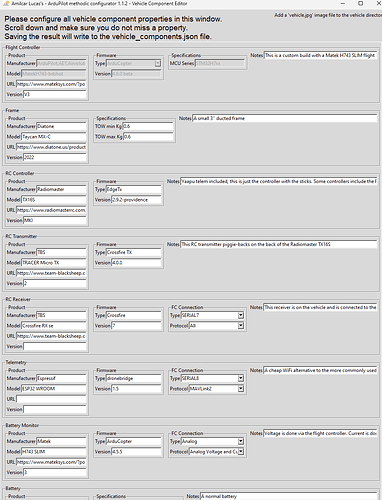Image resolution: width=382 pixels, height=500 pixels.
Task: Click Flight Controller Notes field
Action: [320, 55]
